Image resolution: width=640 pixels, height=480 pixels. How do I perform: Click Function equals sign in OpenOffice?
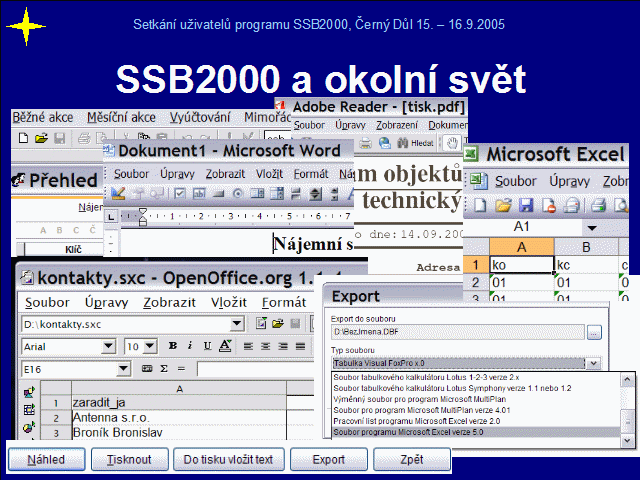(x=181, y=369)
